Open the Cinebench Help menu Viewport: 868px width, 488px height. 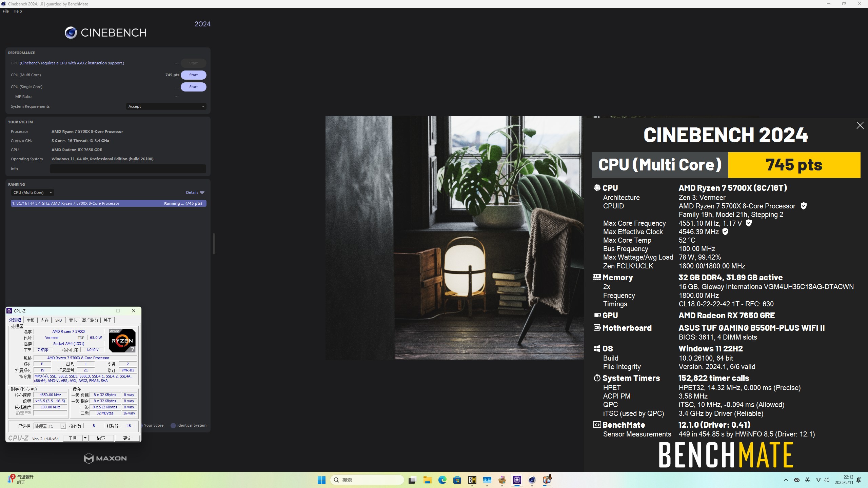point(18,11)
